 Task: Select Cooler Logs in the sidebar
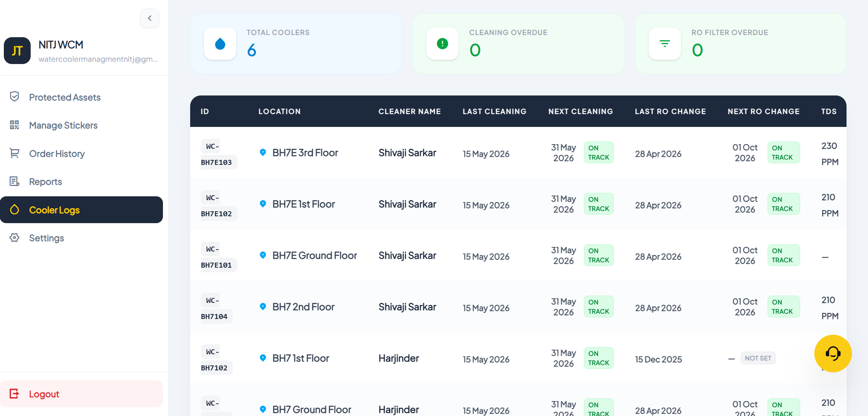click(81, 210)
